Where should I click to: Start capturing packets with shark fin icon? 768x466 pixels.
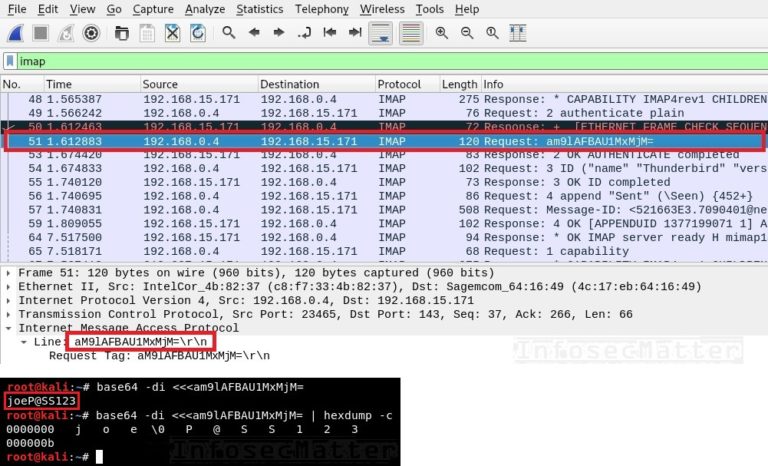16,33
